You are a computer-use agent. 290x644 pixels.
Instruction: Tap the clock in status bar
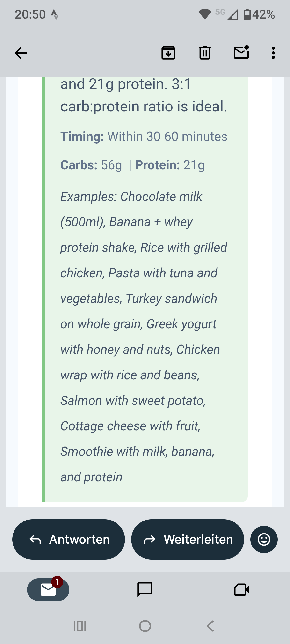[30, 14]
